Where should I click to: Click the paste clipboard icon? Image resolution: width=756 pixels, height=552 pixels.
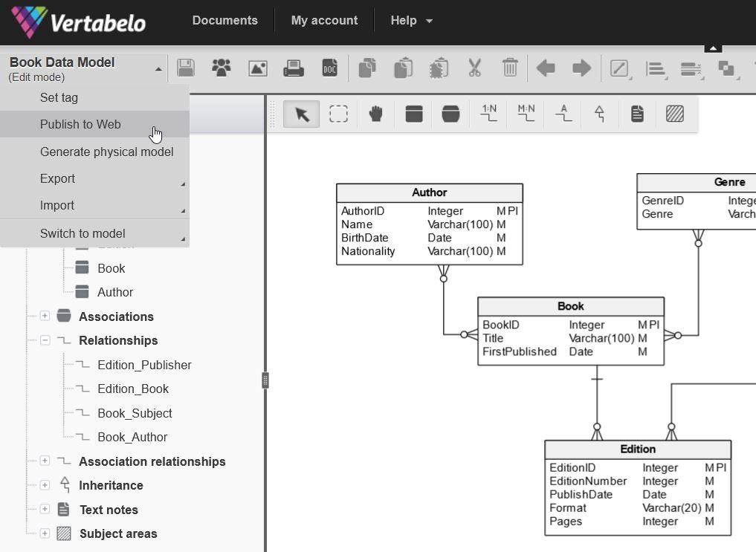403,68
